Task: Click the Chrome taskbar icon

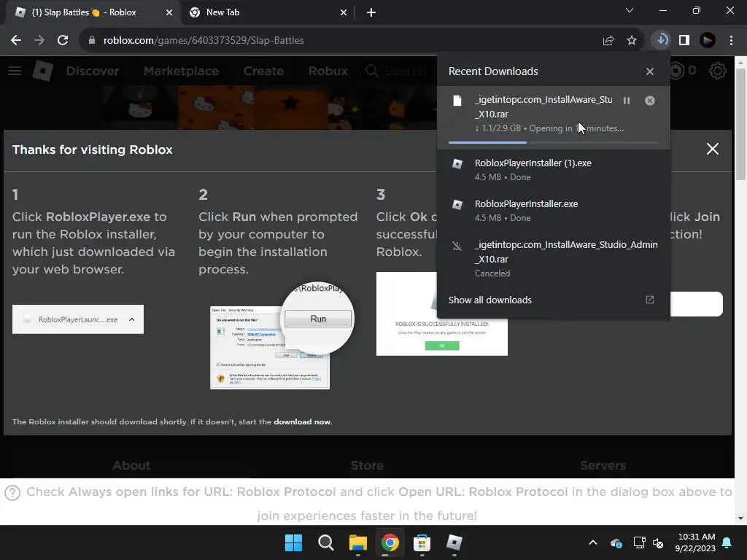Action: click(x=390, y=542)
